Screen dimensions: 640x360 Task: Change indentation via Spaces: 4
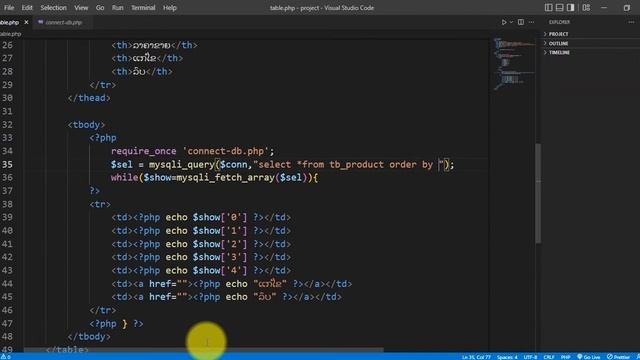(507, 357)
